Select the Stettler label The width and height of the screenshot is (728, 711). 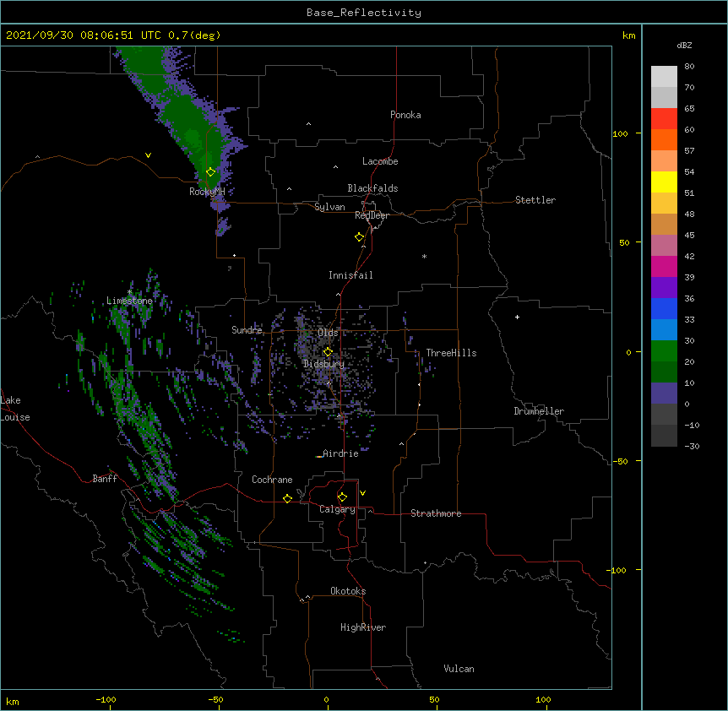click(535, 200)
